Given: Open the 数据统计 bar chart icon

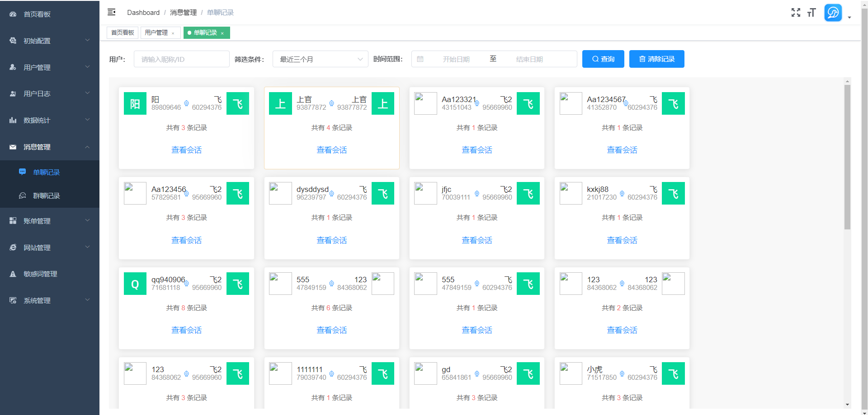Looking at the screenshot, I should (x=12, y=120).
